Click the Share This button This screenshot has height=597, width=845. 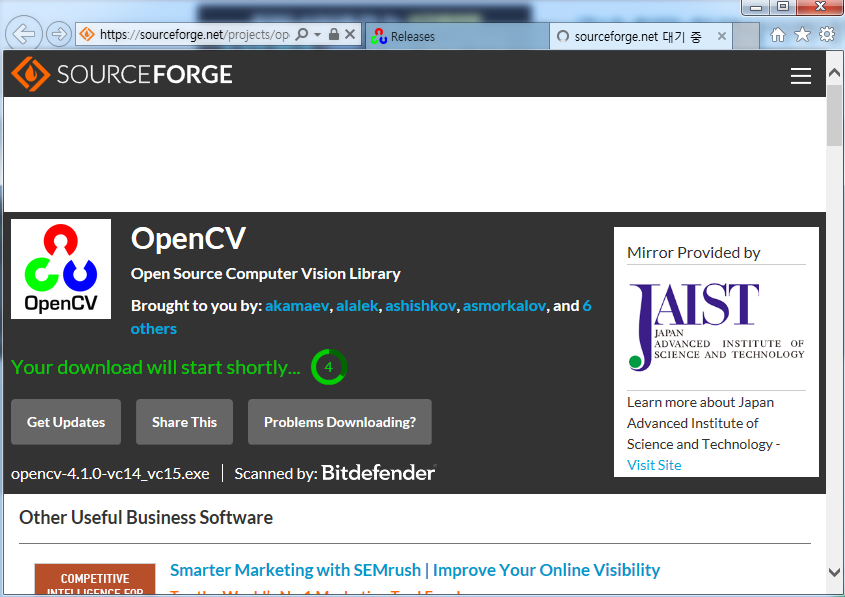[x=184, y=422]
